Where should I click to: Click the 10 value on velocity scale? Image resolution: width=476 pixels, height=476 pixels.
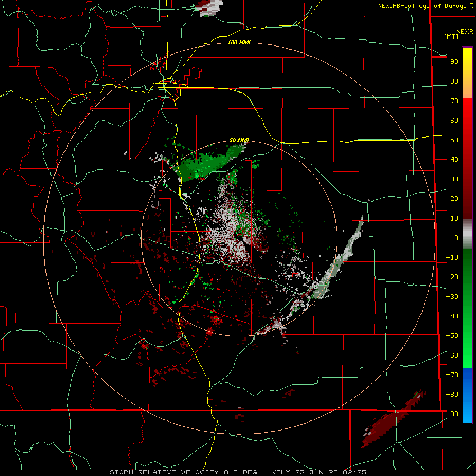point(454,218)
